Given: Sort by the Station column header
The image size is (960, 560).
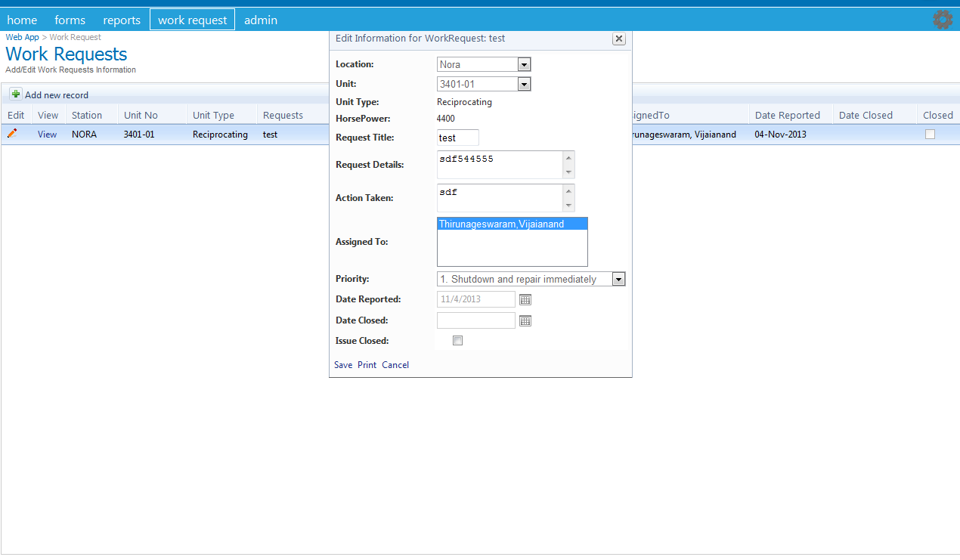Looking at the screenshot, I should [87, 115].
